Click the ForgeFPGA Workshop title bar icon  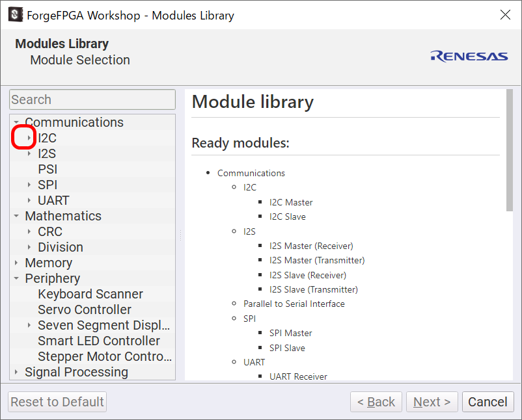pos(15,15)
